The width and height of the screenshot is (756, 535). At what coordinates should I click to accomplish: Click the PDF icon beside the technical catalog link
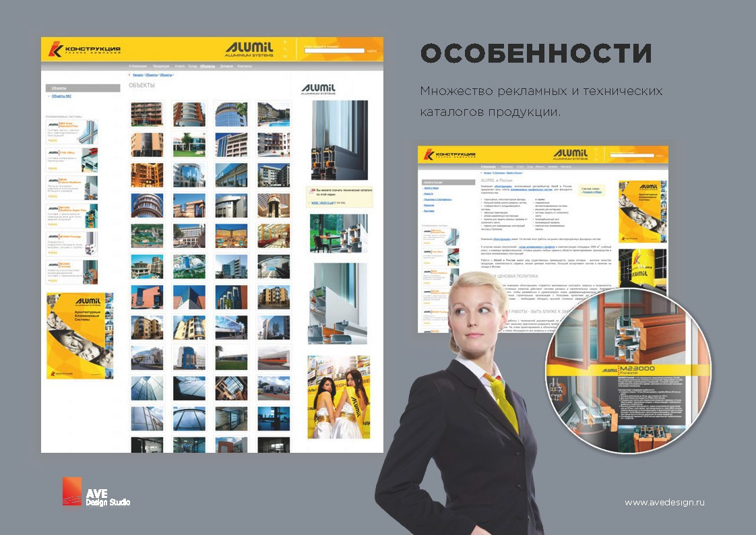point(312,191)
